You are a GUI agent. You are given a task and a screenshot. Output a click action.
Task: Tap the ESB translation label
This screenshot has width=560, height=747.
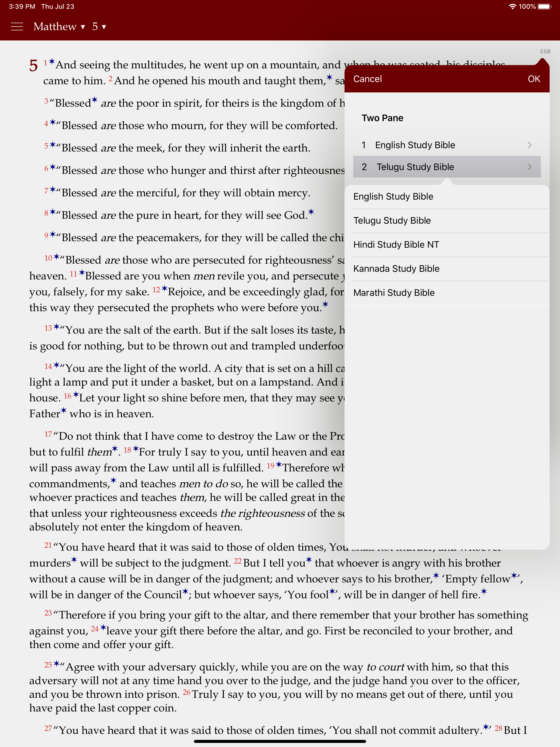545,52
